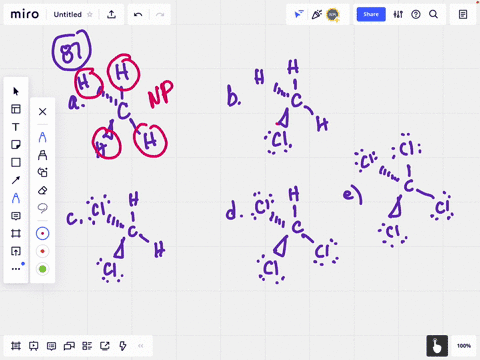The width and height of the screenshot is (480, 360).
Task: Click the user avatar
Action: click(333, 14)
